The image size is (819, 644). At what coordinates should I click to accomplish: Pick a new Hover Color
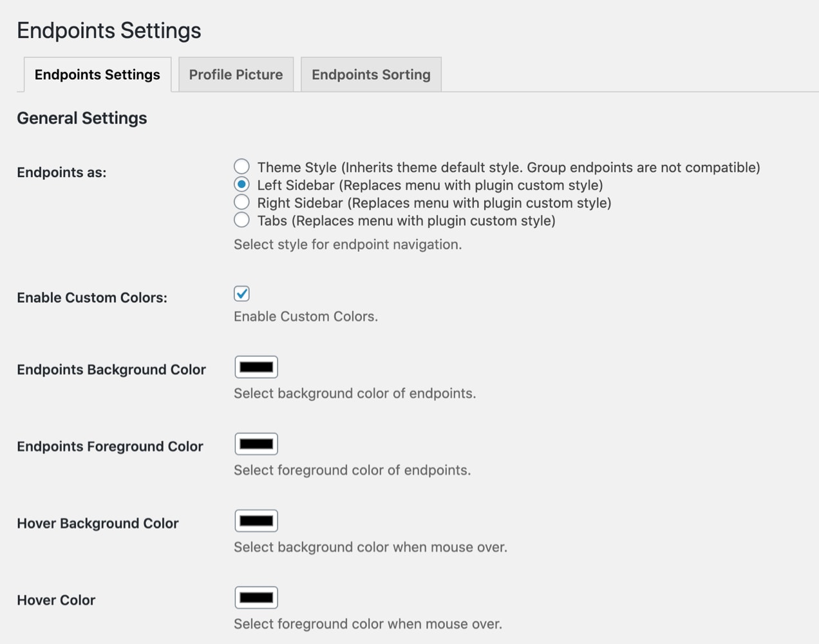(x=256, y=597)
